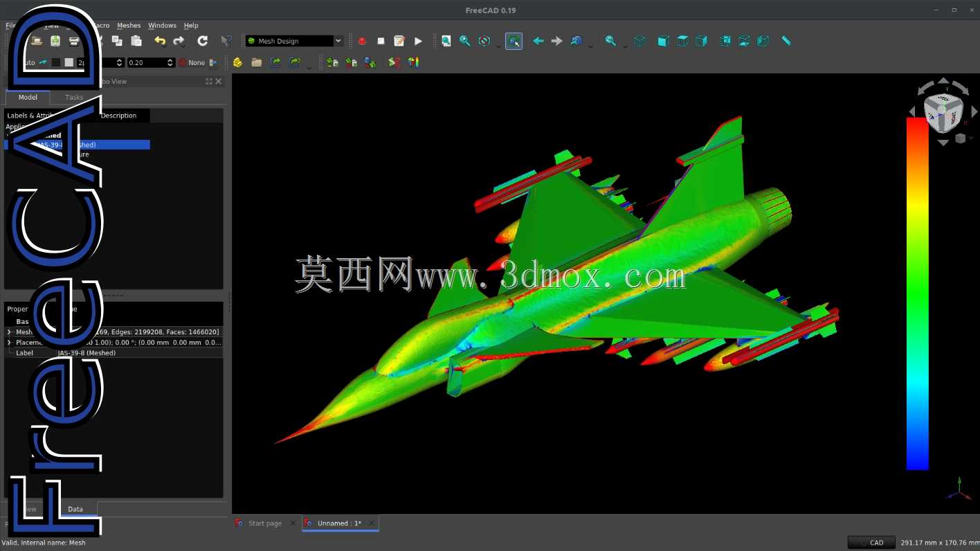The image size is (980, 551).
Task: Select the front view cube icon
Action: (663, 41)
